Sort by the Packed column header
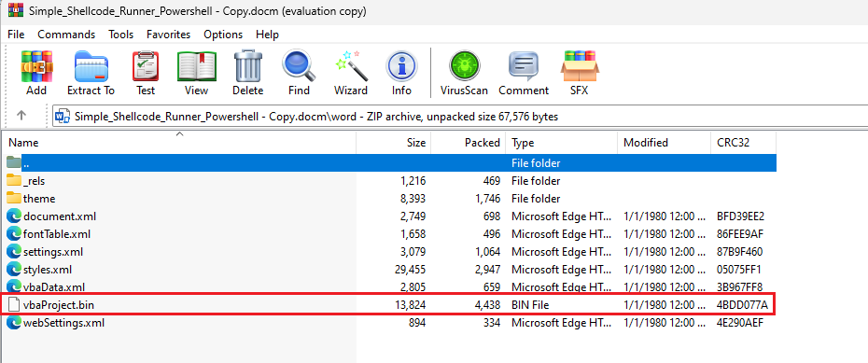Screen dimensions: 868x363 pos(469,142)
